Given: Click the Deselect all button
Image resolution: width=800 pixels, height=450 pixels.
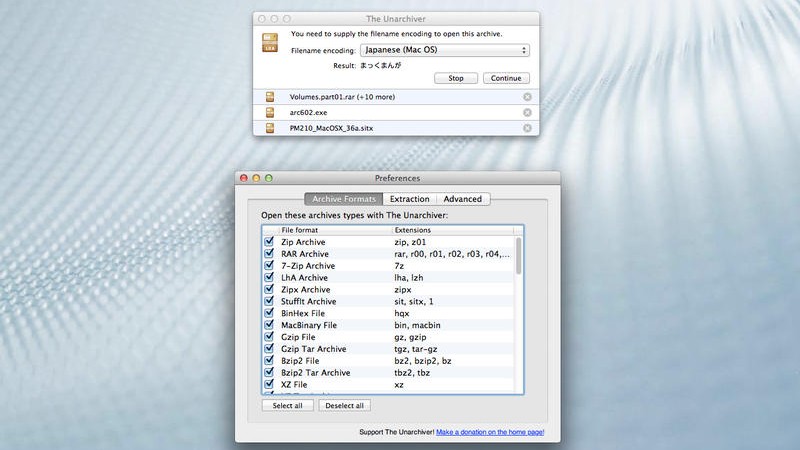Looking at the screenshot, I should 344,405.
